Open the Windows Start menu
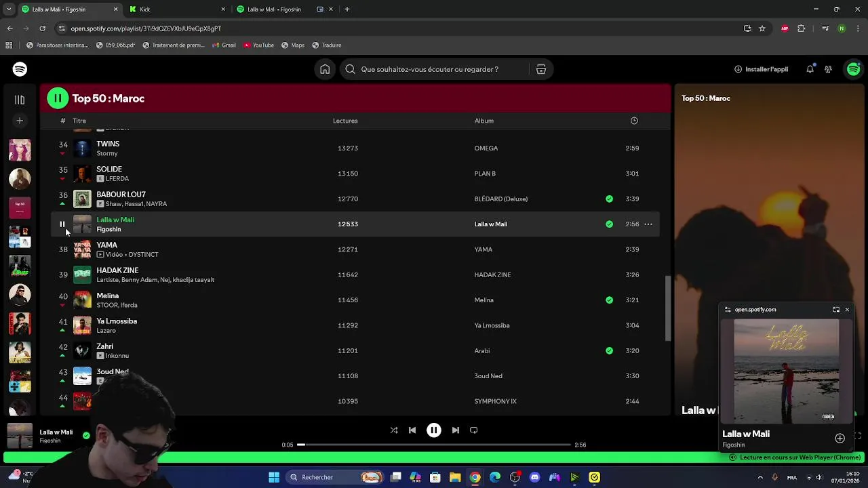This screenshot has width=868, height=488. tap(274, 478)
